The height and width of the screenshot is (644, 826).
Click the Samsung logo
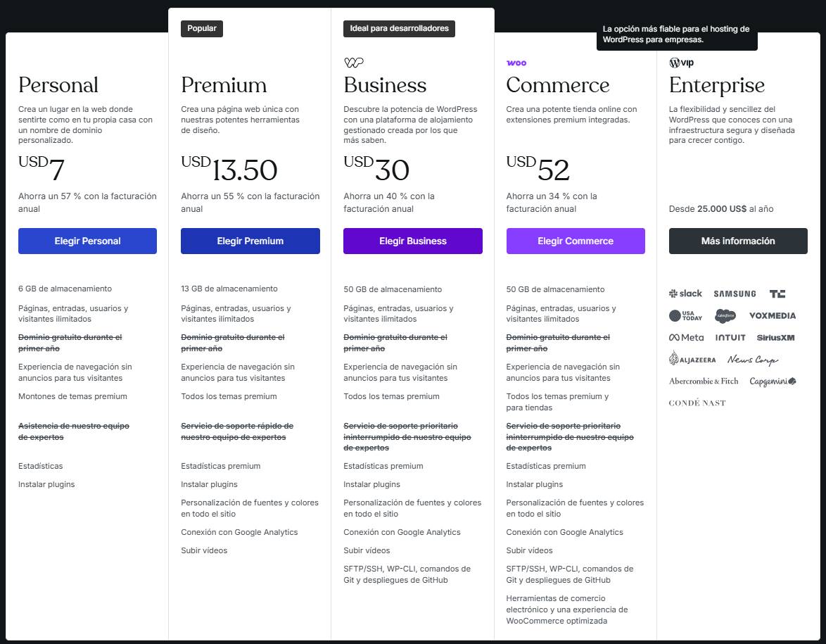(735, 293)
